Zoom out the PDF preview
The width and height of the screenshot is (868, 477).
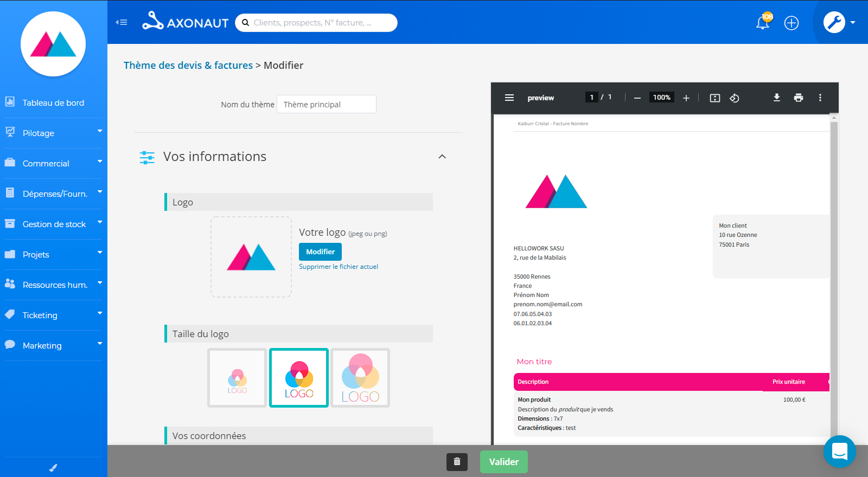point(637,98)
